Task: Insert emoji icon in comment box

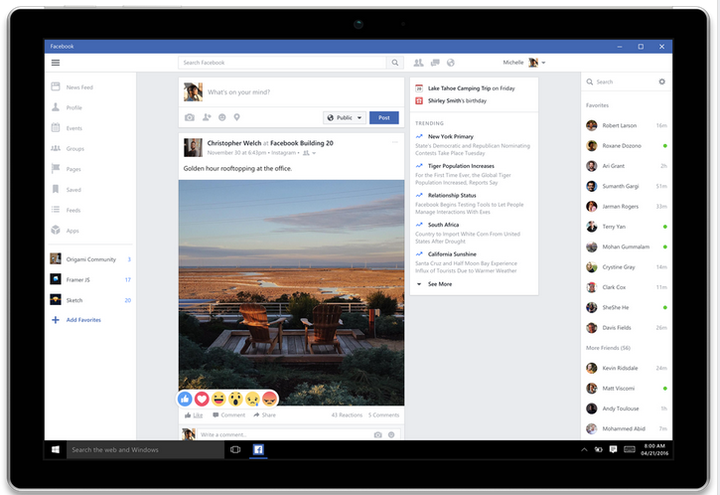Action: (391, 434)
